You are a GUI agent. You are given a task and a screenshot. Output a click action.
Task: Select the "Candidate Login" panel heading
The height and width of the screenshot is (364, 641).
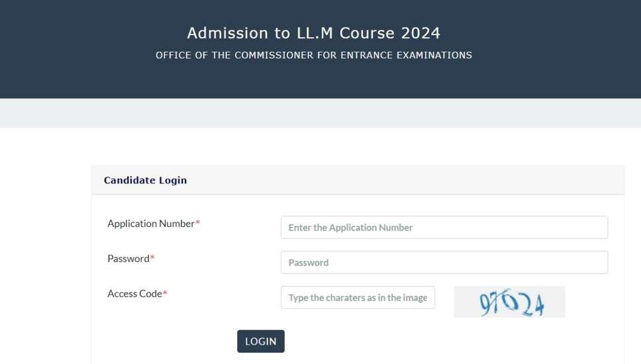[x=145, y=180]
